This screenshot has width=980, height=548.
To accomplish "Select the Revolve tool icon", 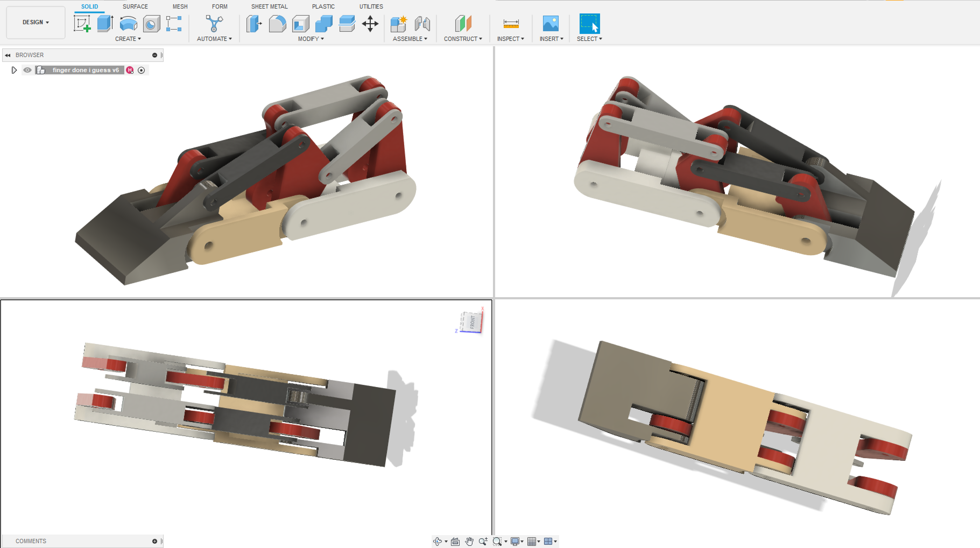I will pyautogui.click(x=128, y=24).
